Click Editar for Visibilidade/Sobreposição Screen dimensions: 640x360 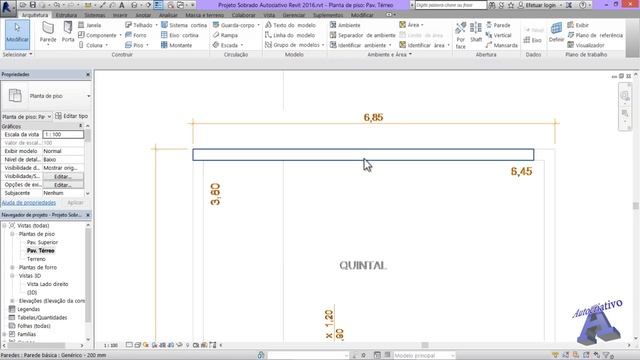click(x=63, y=176)
